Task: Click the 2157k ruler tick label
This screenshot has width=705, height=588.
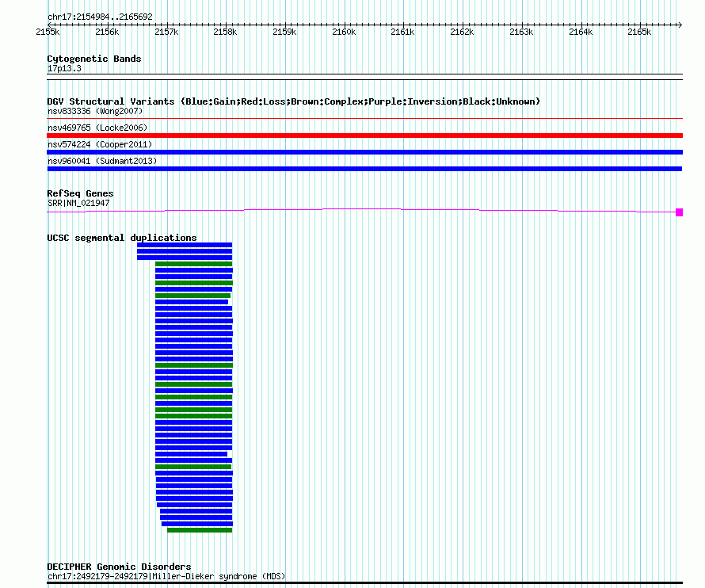Action: [166, 32]
